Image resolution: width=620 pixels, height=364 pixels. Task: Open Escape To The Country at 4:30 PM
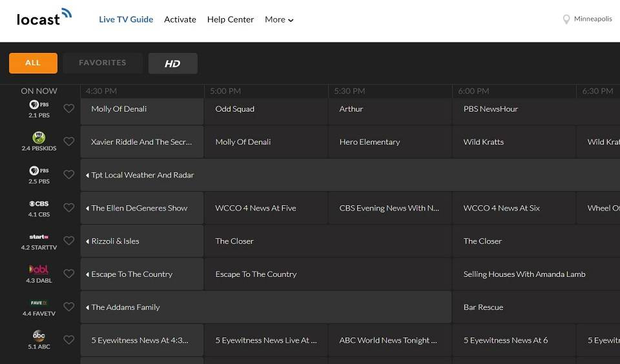[142, 274]
